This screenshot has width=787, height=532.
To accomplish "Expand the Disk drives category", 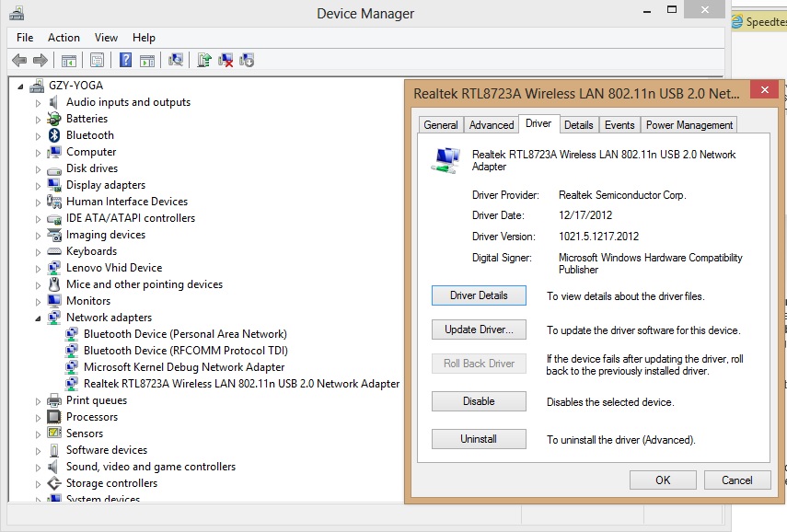I will [38, 169].
